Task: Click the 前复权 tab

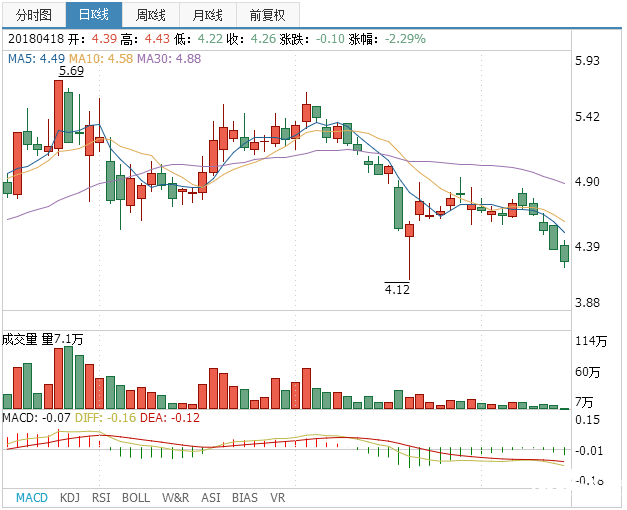Action: point(268,15)
